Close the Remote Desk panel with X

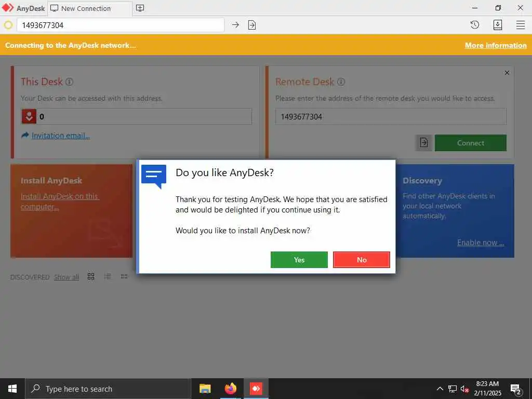point(507,73)
